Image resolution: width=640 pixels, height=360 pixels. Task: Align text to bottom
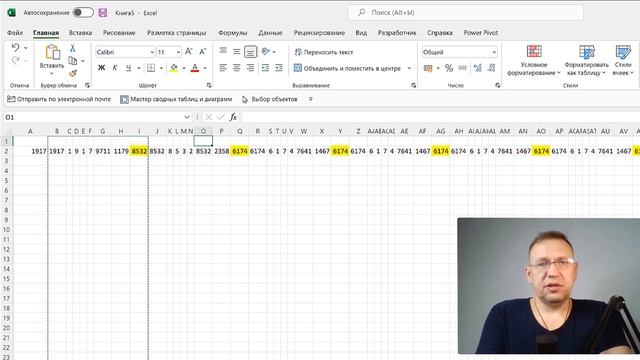[251, 52]
